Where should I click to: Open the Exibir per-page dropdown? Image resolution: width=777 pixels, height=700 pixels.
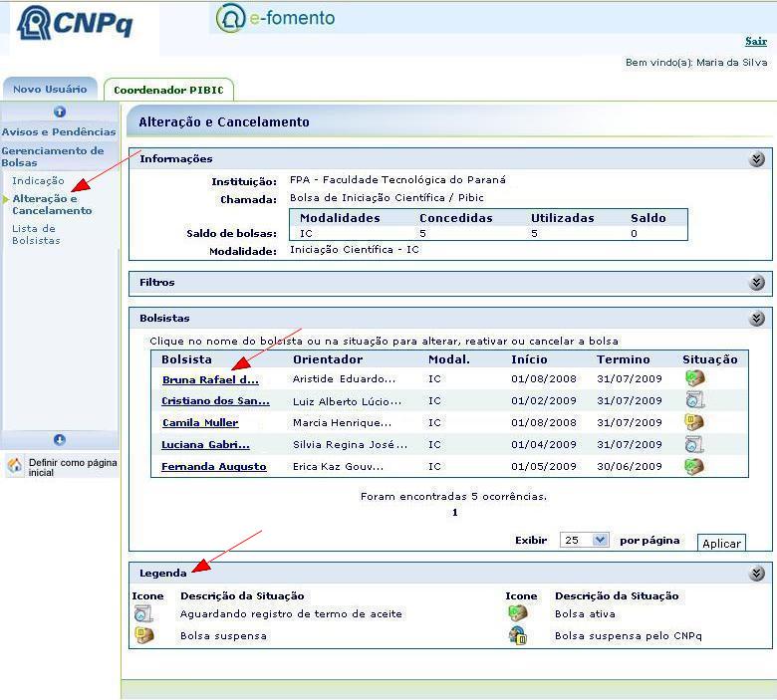(x=584, y=540)
